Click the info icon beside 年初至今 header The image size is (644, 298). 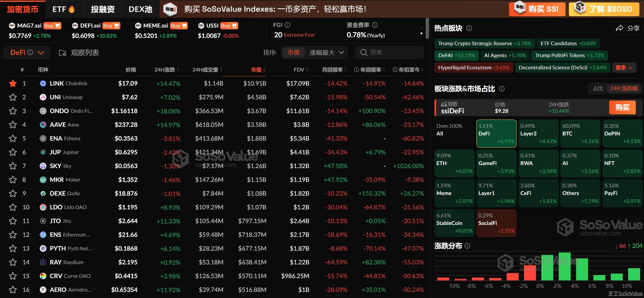(x=395, y=70)
